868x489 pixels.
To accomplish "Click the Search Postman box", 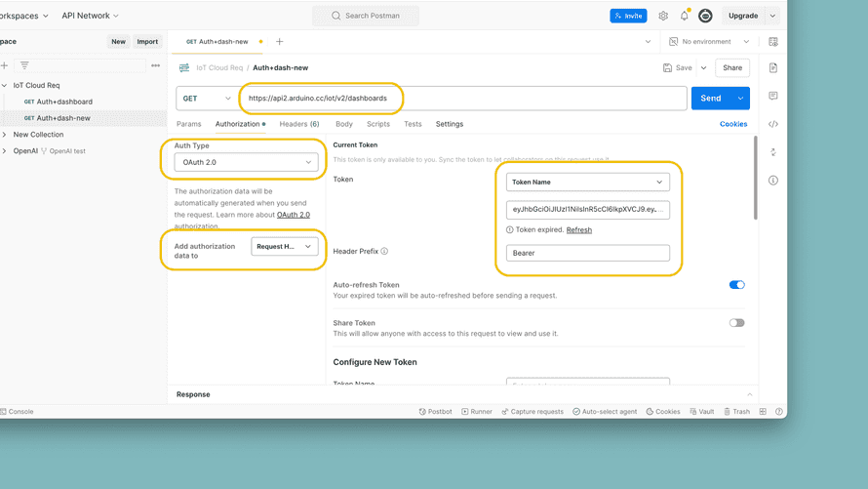I will click(x=366, y=16).
